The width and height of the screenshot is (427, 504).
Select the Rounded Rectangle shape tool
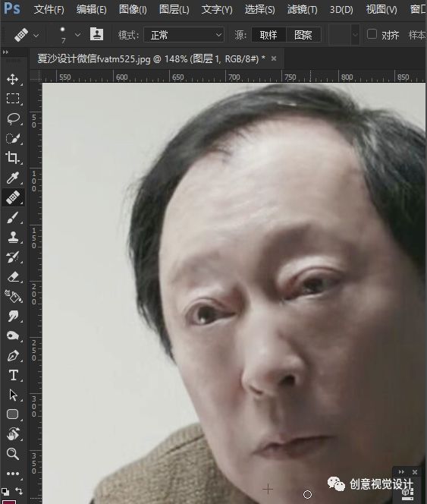coord(13,414)
